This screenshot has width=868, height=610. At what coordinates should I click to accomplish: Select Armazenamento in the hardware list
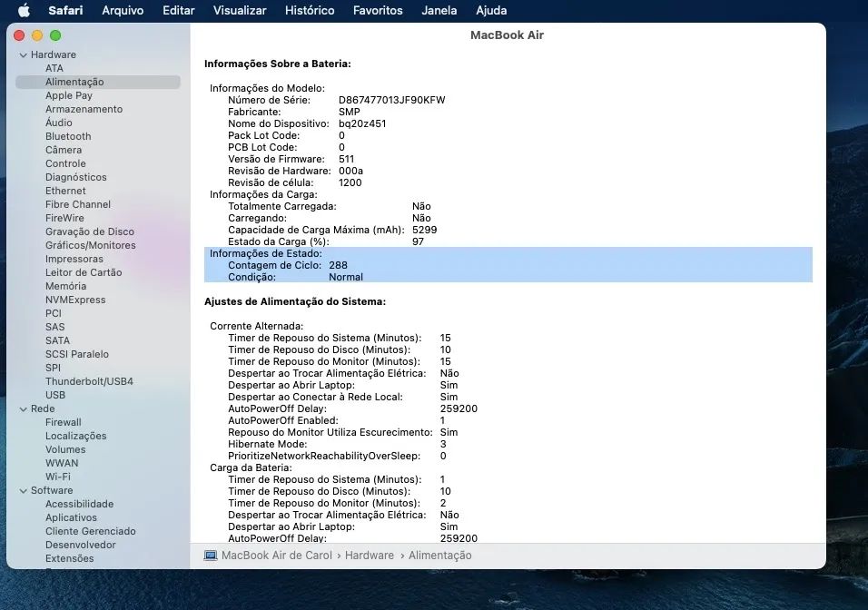pyautogui.click(x=84, y=109)
